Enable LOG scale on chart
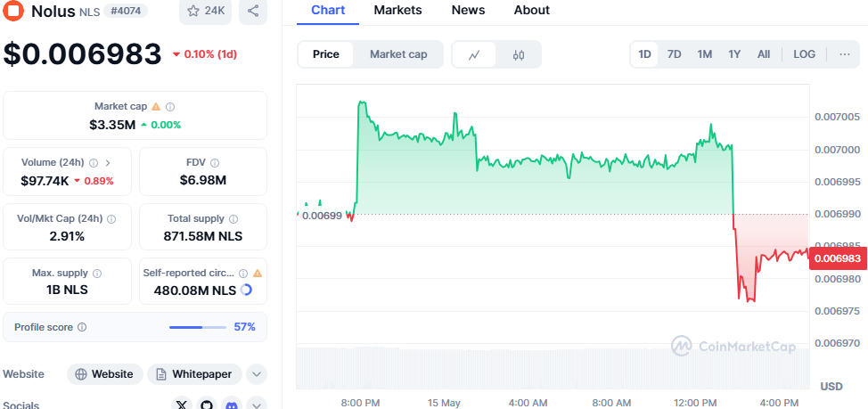 pos(804,54)
